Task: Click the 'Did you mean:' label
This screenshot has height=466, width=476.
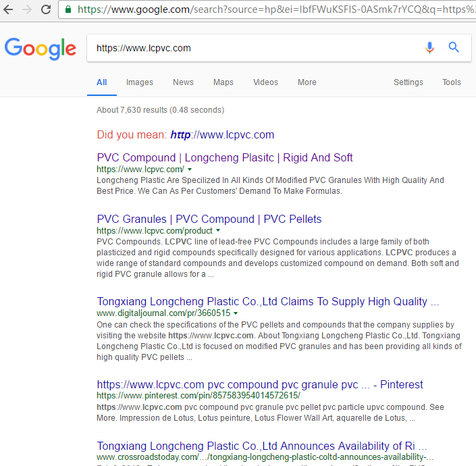Action: 132,135
